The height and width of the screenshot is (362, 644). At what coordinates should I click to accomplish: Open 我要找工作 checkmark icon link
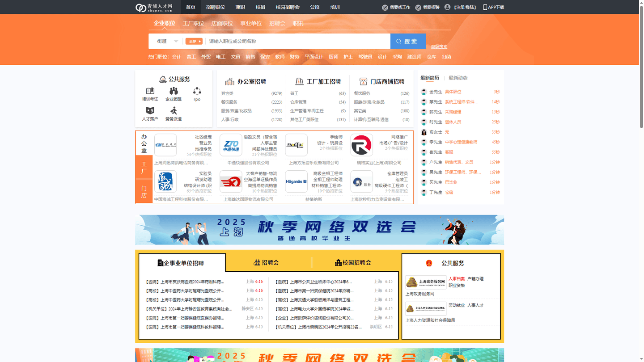(385, 8)
